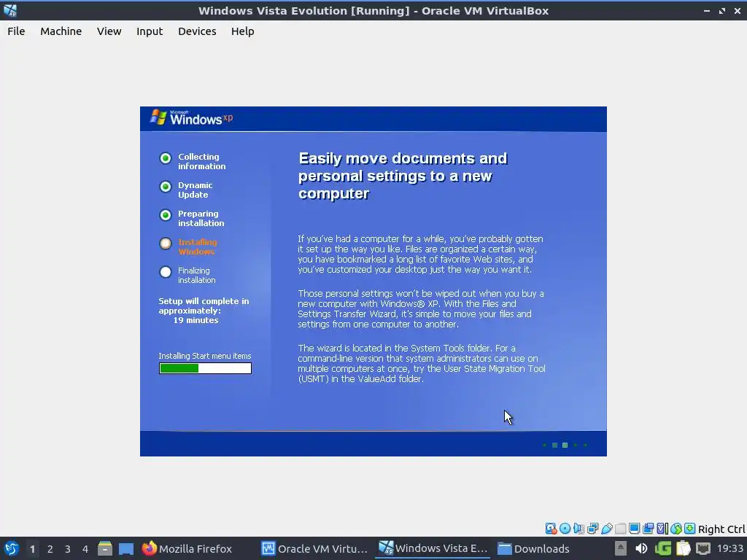The width and height of the screenshot is (747, 560).
Task: Open the Downloads folder window from taskbar
Action: click(533, 548)
